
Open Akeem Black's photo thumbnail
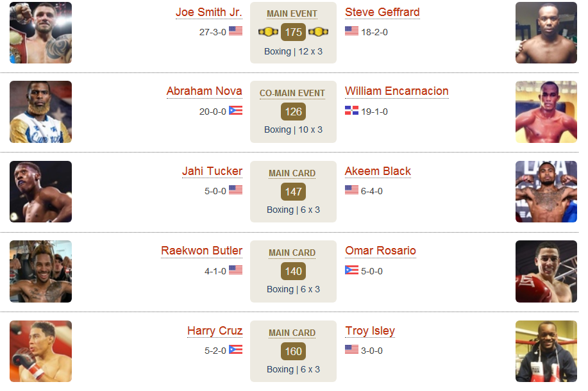(x=546, y=192)
